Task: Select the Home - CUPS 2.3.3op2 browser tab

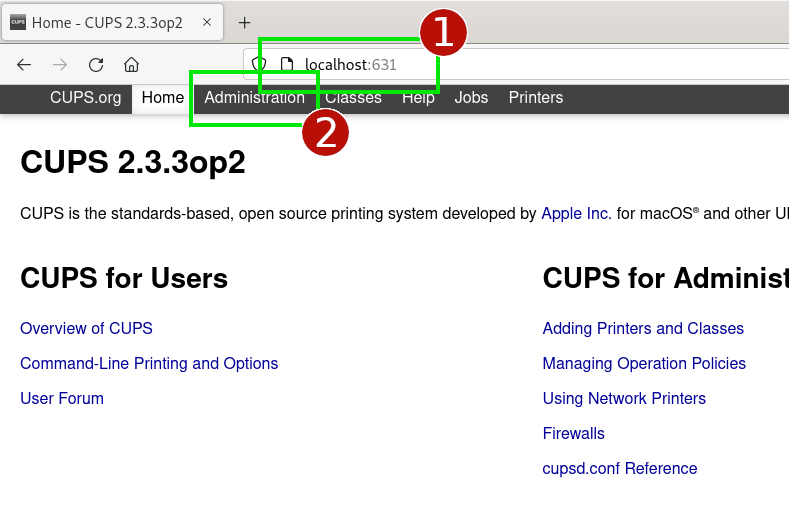Action: pos(113,23)
